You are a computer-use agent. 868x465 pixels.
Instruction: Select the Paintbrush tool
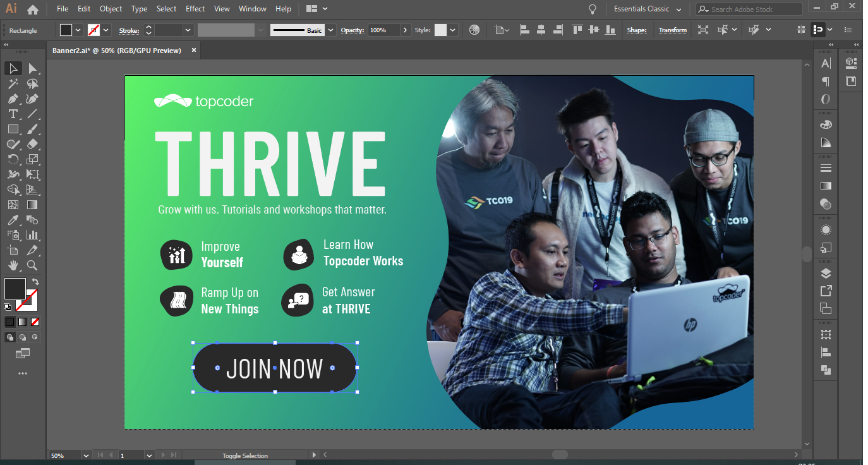pos(32,129)
